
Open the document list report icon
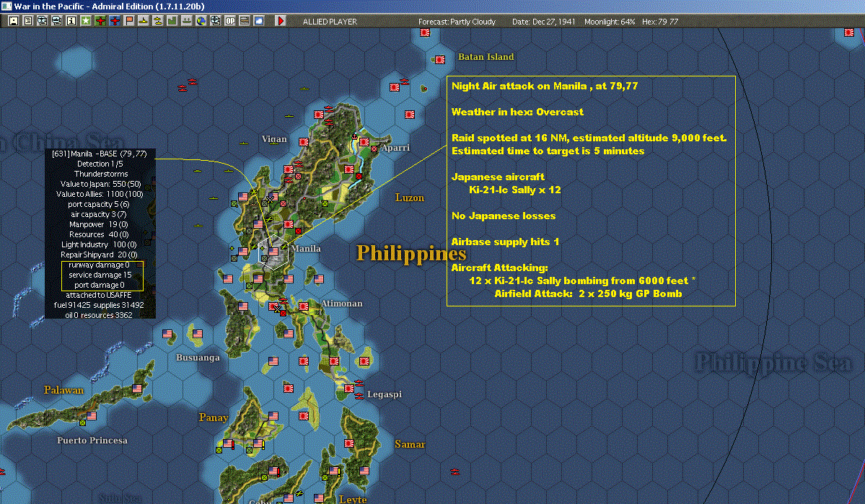(x=28, y=21)
